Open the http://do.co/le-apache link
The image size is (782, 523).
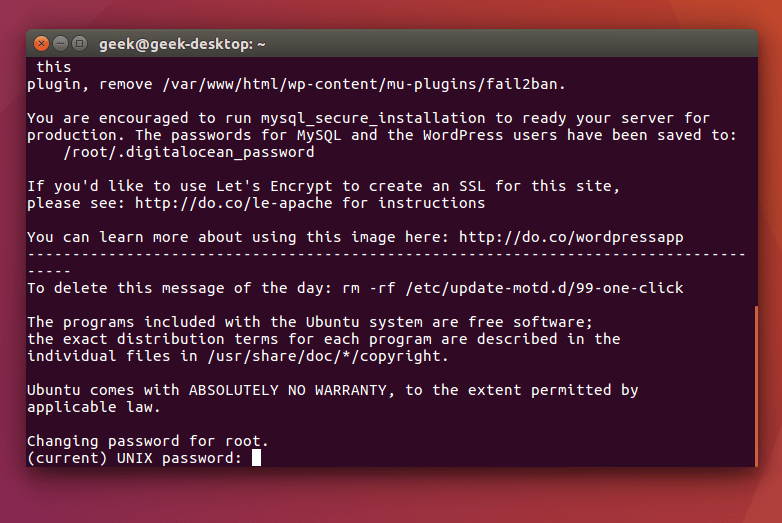pyautogui.click(x=233, y=203)
